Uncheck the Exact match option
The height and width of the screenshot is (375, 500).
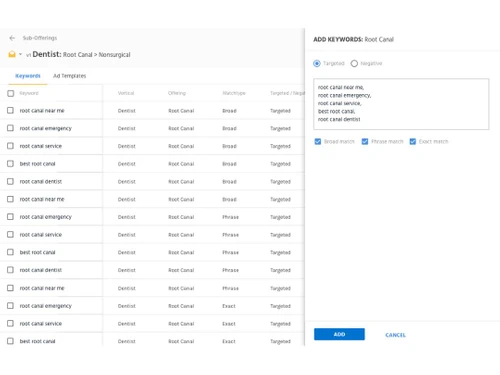pyautogui.click(x=413, y=142)
